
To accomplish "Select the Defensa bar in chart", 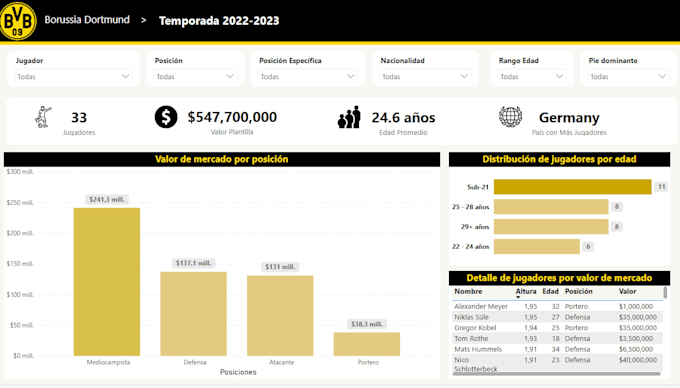I will click(x=193, y=314).
